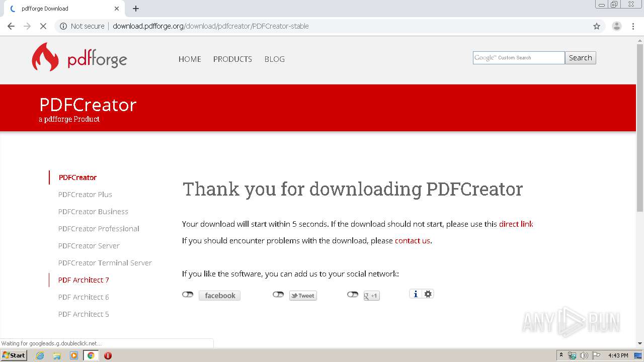Open Internet Explorer from taskbar
Viewport: 644px width, 362px height.
tap(40, 355)
